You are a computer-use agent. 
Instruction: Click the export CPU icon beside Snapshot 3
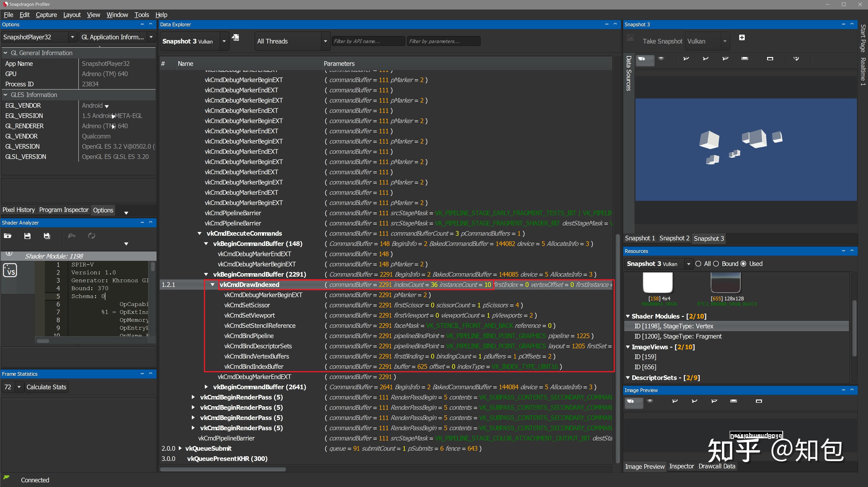pos(236,37)
